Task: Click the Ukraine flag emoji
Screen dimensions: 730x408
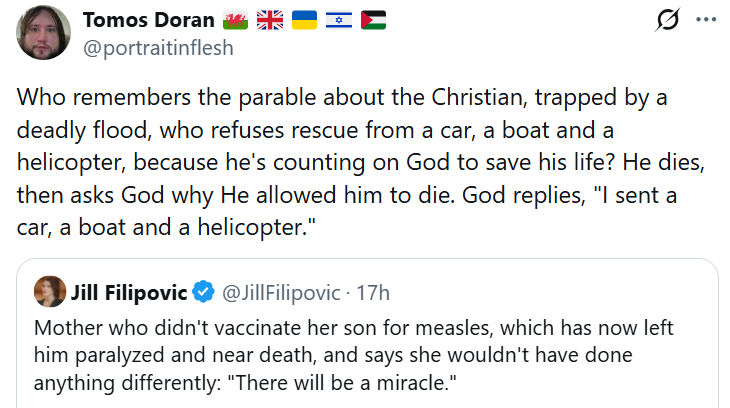Action: click(304, 20)
